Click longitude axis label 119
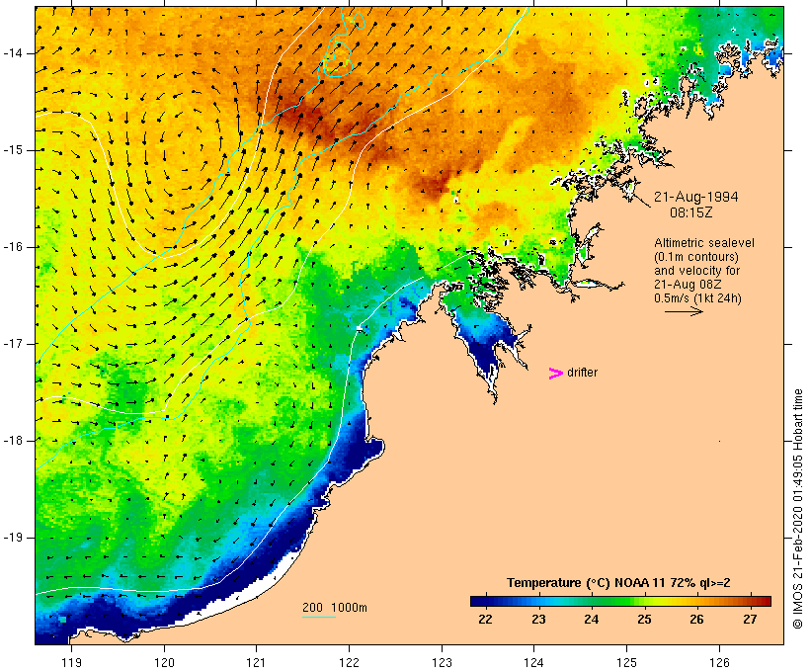The image size is (810, 672). tap(71, 662)
